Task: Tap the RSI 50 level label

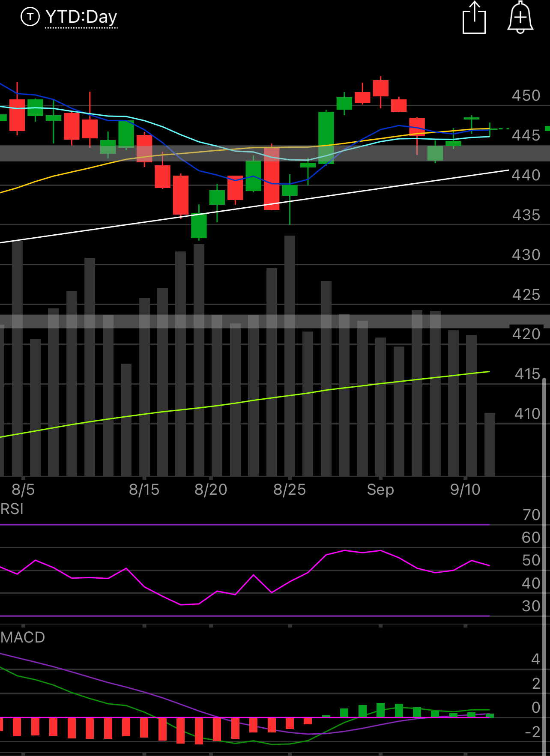Action: (x=531, y=560)
